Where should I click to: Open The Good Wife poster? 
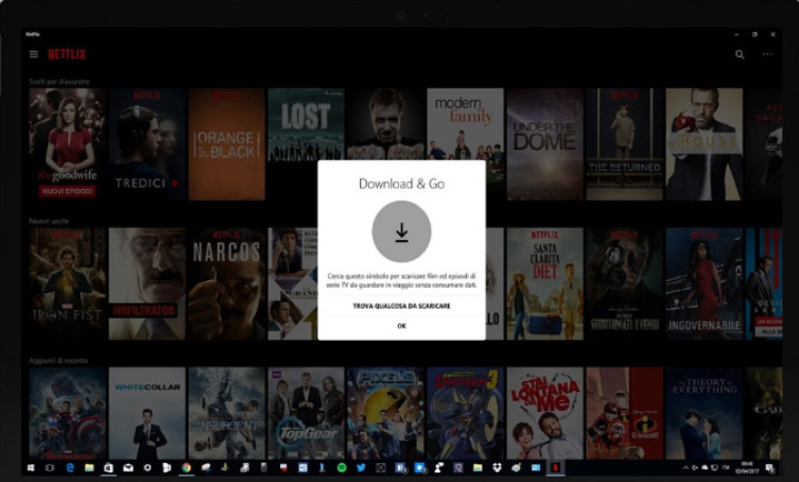[67, 144]
